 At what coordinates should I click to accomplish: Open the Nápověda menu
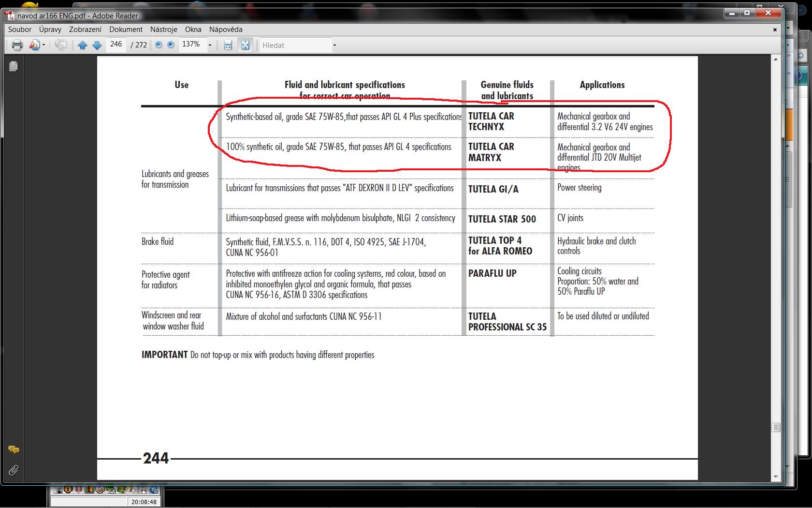(226, 30)
